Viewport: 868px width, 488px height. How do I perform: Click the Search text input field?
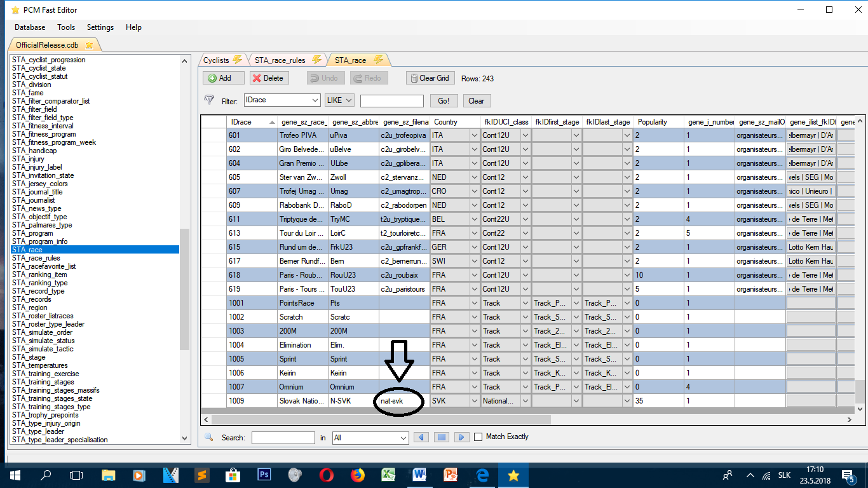pos(283,438)
